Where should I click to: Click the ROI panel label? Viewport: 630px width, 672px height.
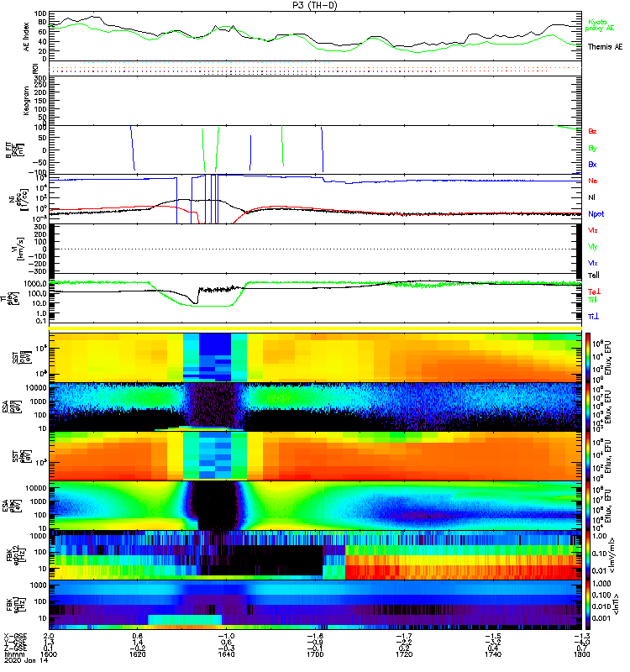tap(35, 68)
